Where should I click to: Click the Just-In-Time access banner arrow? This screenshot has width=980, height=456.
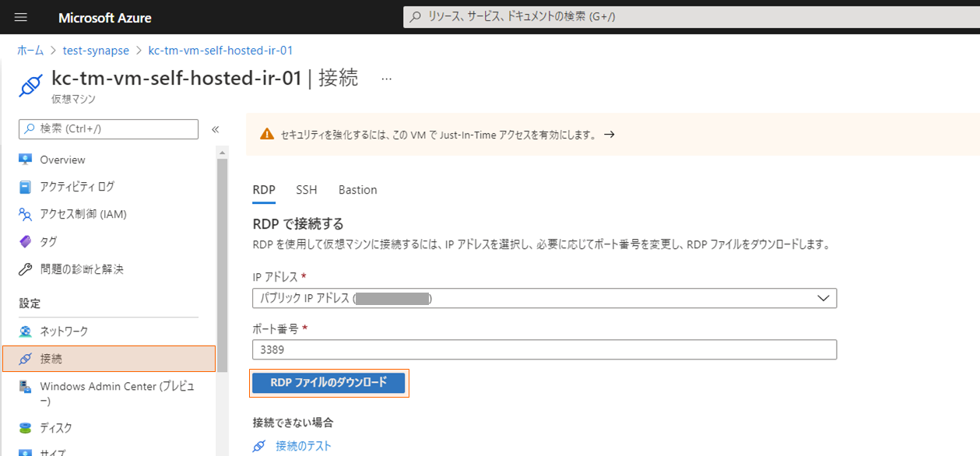(x=609, y=135)
